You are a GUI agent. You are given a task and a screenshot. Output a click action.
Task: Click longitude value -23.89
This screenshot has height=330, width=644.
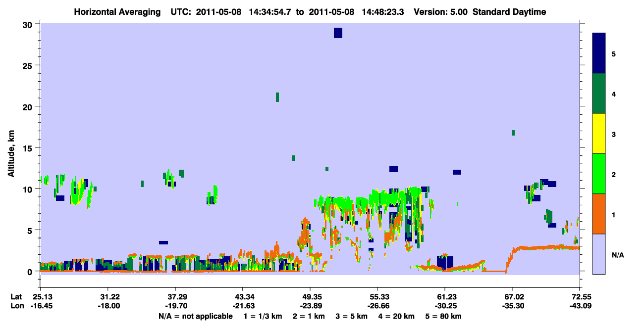[310, 306]
